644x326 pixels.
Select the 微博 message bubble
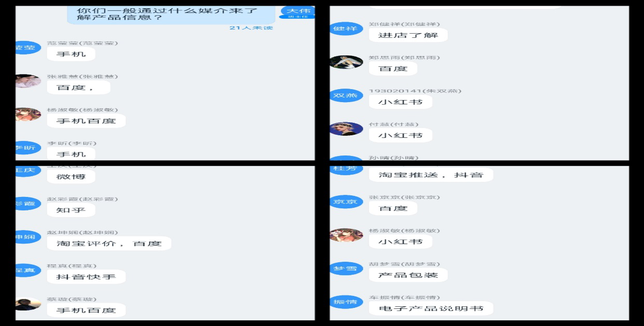[71, 177]
